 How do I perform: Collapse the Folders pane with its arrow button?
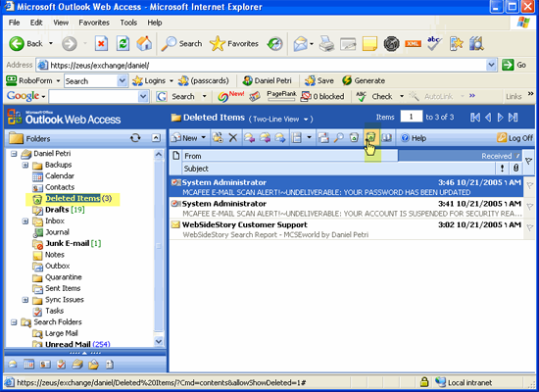156,138
